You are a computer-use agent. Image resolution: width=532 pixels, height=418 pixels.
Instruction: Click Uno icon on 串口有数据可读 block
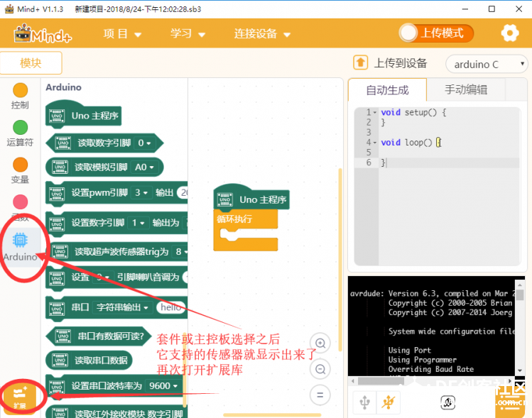click(x=63, y=336)
